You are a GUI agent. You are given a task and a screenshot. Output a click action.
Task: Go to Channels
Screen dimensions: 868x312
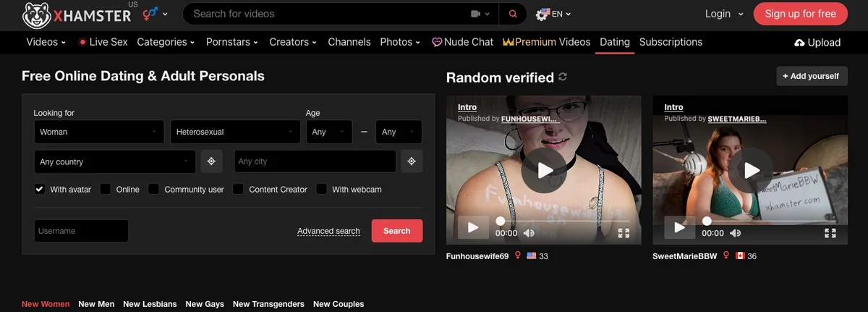349,42
